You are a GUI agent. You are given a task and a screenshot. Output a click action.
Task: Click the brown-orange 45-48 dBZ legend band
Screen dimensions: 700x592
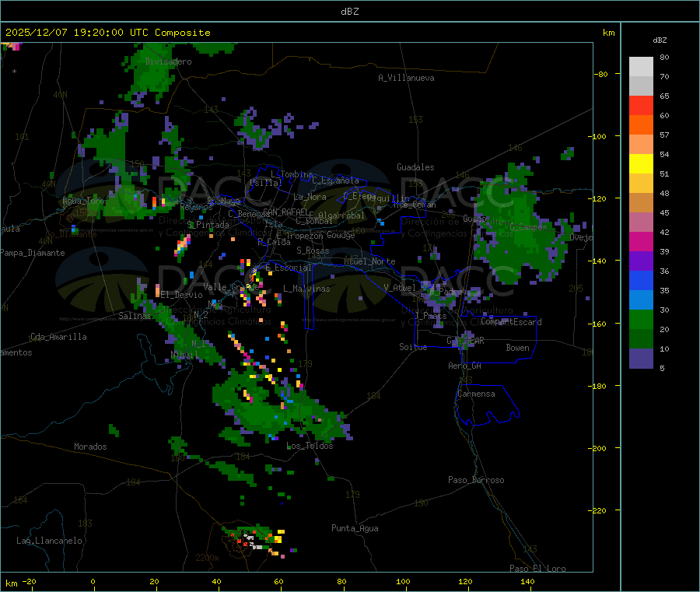tap(641, 203)
